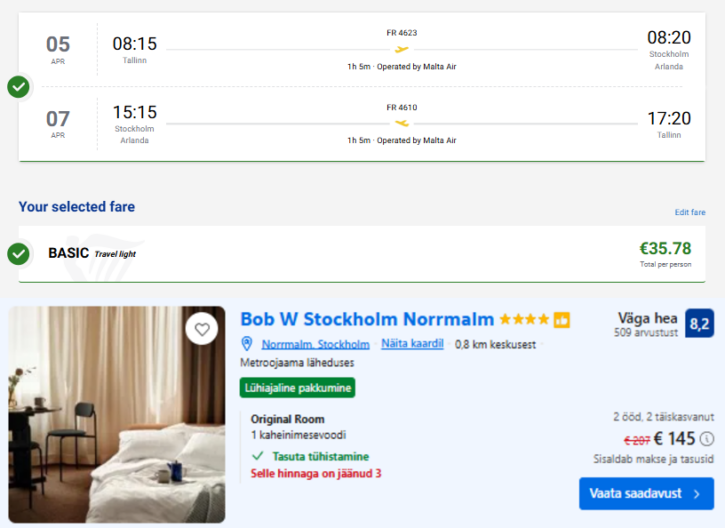Viewport: 725px width, 528px height.
Task: Open the Bob W Stockholm Norrmalm hotel title
Action: [367, 320]
